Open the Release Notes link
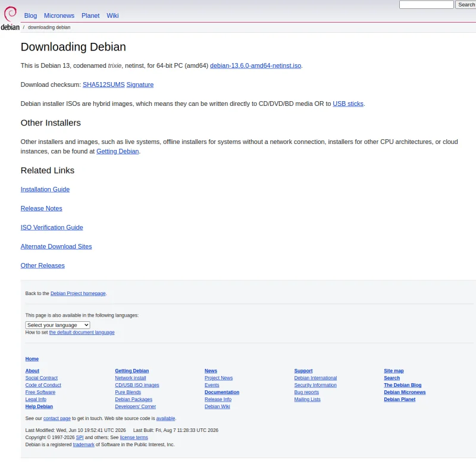Image resolution: width=476 pixels, height=476 pixels. [x=41, y=209]
